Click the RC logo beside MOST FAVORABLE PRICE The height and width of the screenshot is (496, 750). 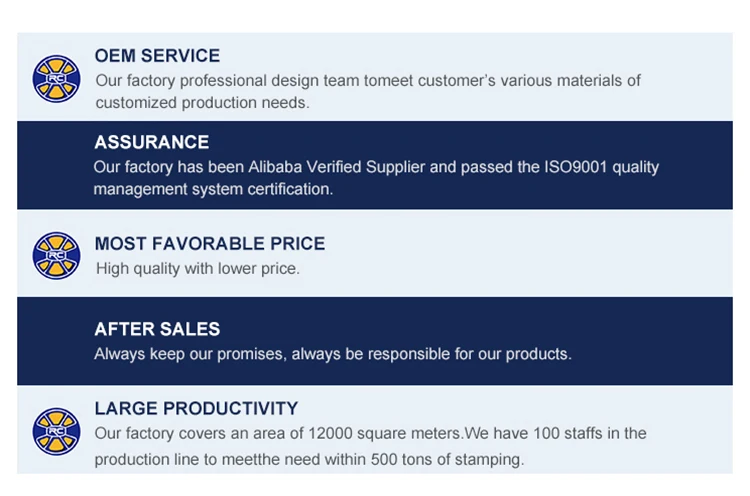pyautogui.click(x=56, y=255)
